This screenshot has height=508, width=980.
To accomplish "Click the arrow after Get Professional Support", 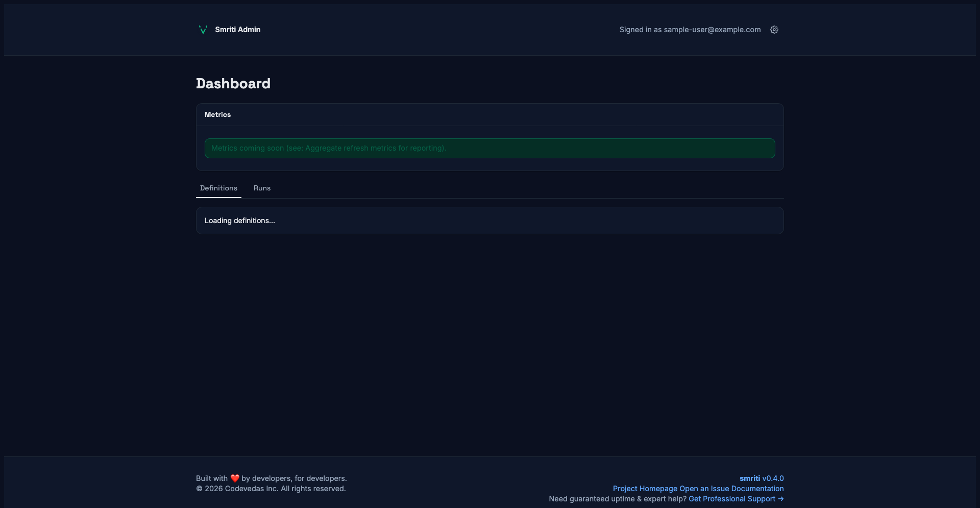I will click(x=780, y=499).
